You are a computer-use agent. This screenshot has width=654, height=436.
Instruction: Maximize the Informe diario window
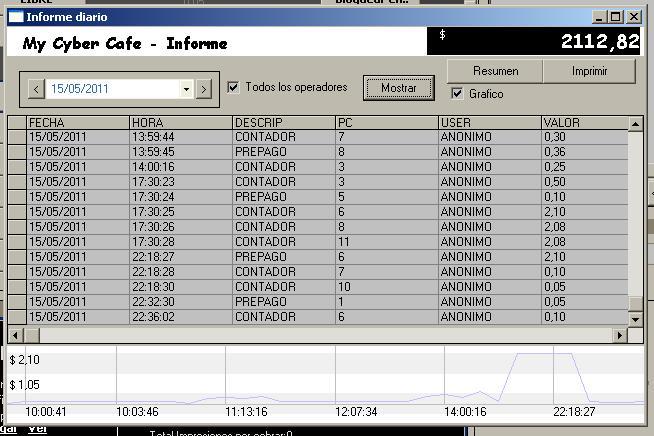pyautogui.click(x=616, y=17)
